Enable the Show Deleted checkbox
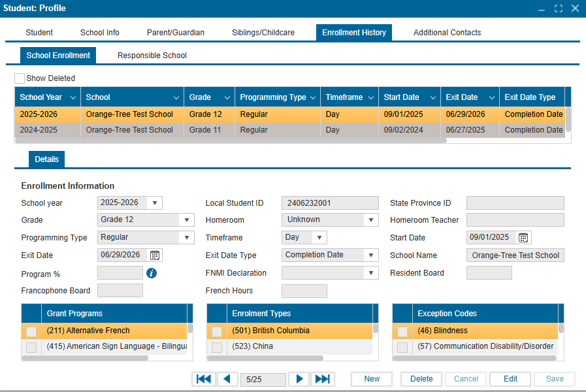Image resolution: width=586 pixels, height=392 pixels. [20, 78]
